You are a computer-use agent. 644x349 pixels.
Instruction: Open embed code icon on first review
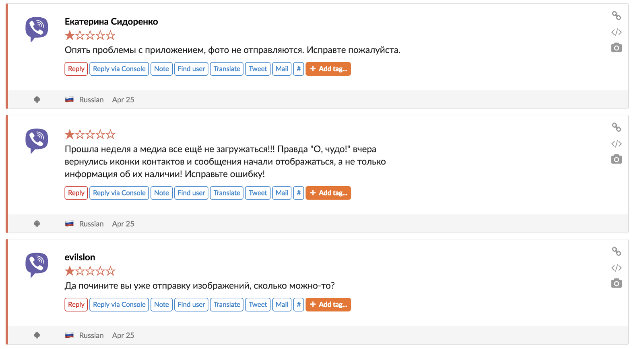(x=616, y=32)
